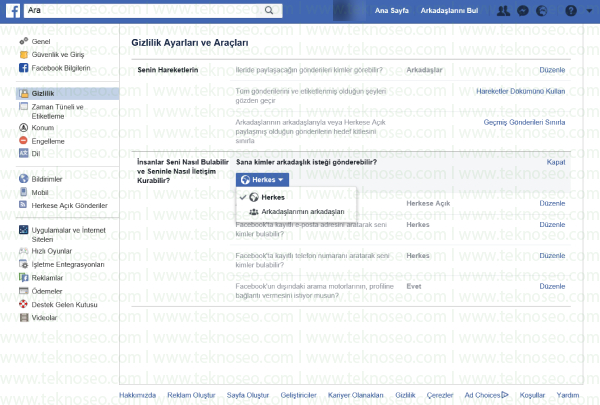Click Koşullar footer link
This screenshot has width=600, height=405.
[x=532, y=395]
